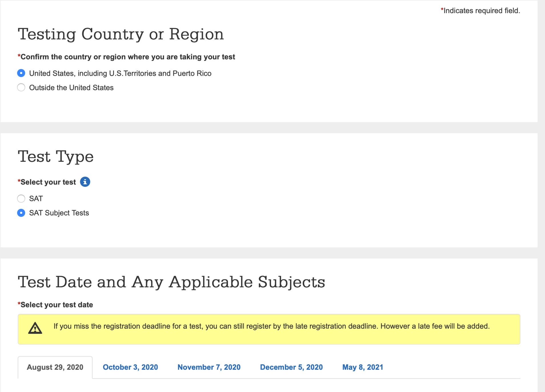
Task: Click the Test Type section heading
Action: pos(56,157)
